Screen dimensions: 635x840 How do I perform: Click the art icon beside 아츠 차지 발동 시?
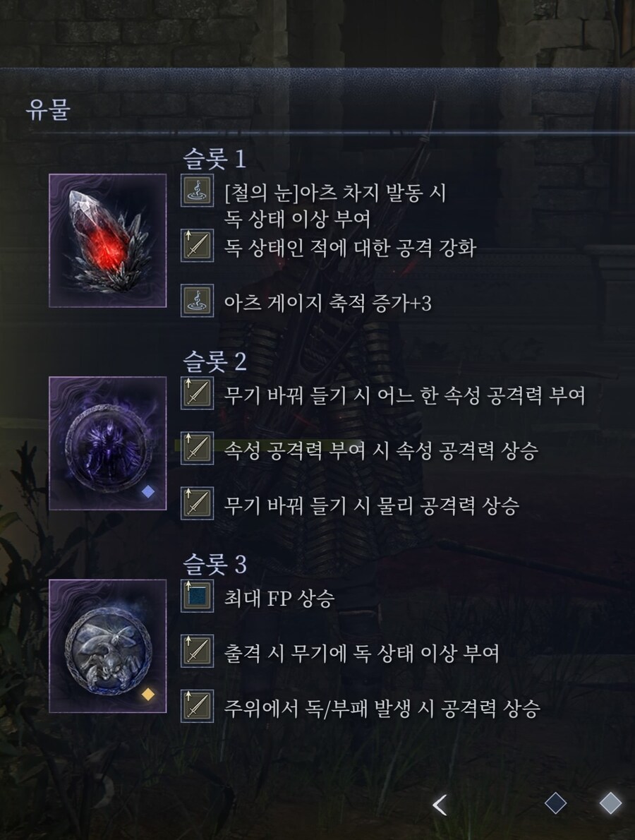(x=197, y=190)
